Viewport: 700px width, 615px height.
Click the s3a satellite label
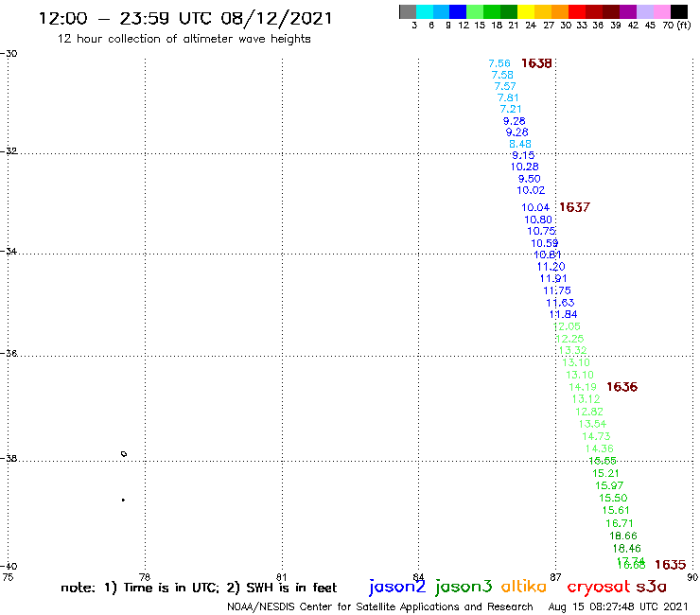(652, 587)
